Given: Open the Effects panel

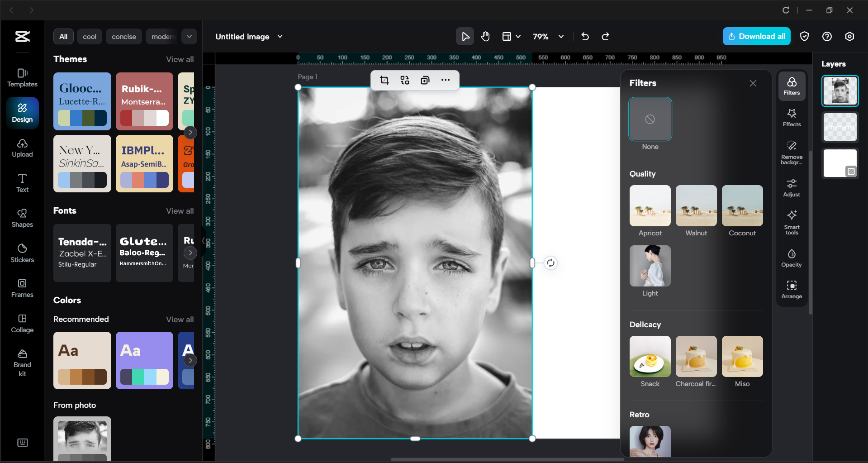Looking at the screenshot, I should (791, 117).
